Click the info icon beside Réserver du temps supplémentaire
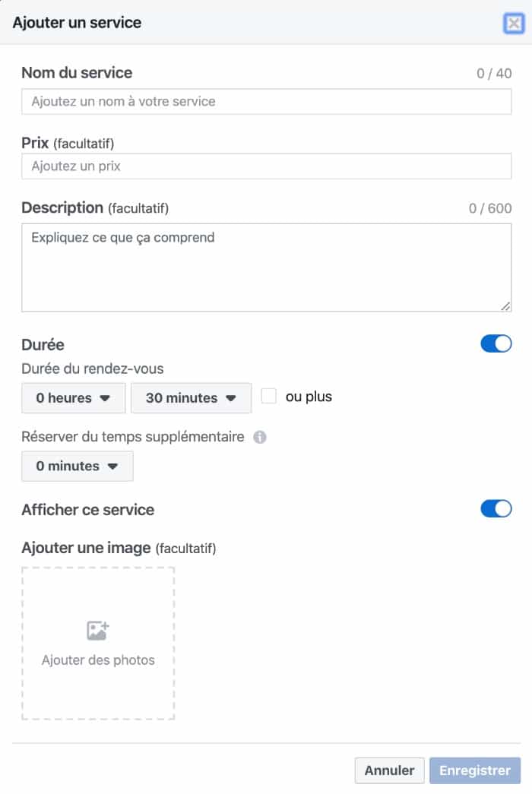 tap(260, 438)
